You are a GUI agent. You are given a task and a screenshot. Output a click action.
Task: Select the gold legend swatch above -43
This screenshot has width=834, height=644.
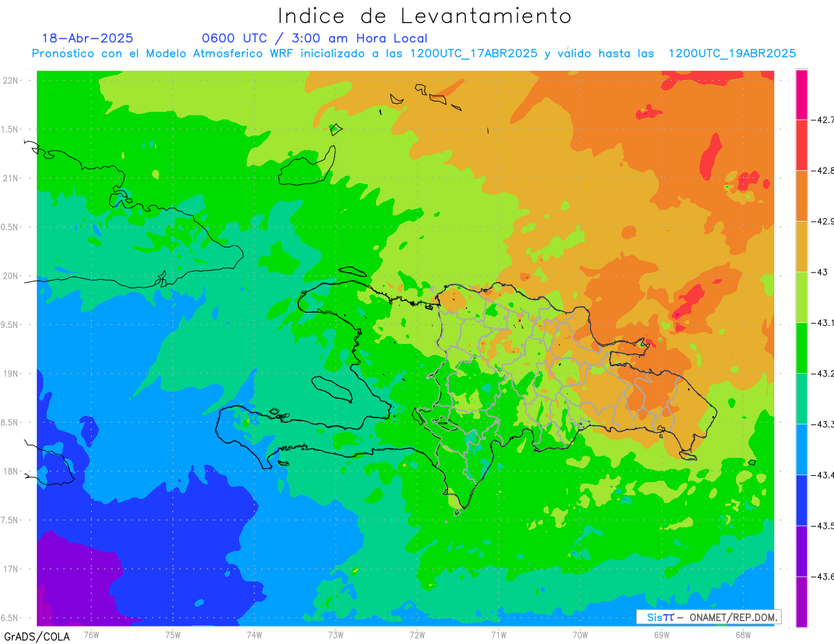(x=801, y=246)
